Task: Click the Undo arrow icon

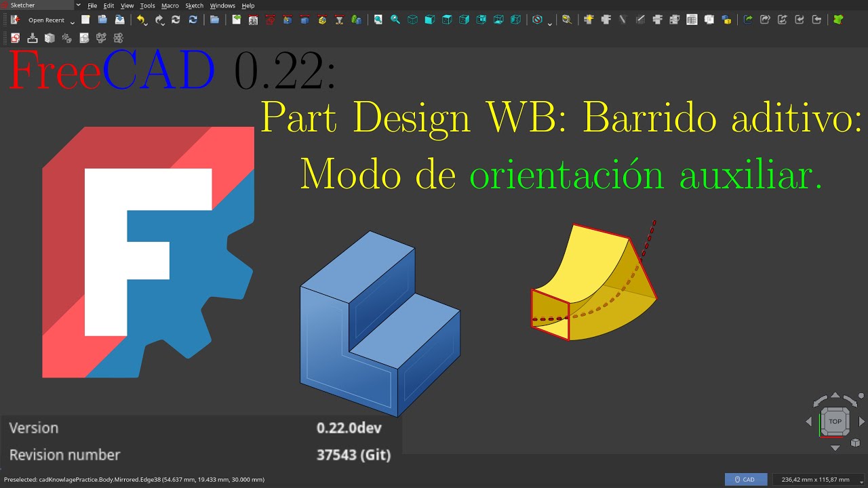Action: pos(140,20)
